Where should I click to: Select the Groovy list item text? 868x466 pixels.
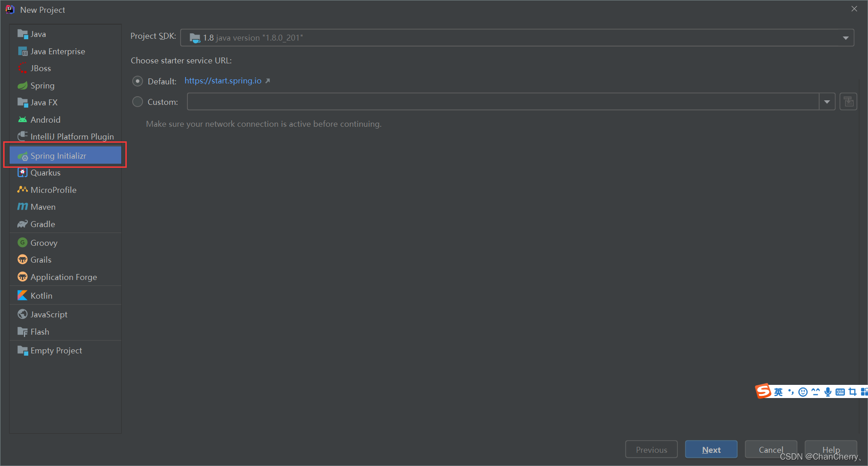(44, 243)
